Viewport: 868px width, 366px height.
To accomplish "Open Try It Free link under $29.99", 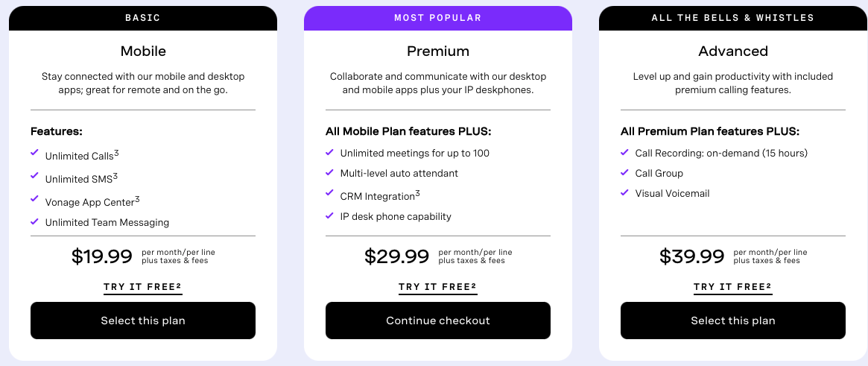I will (438, 287).
